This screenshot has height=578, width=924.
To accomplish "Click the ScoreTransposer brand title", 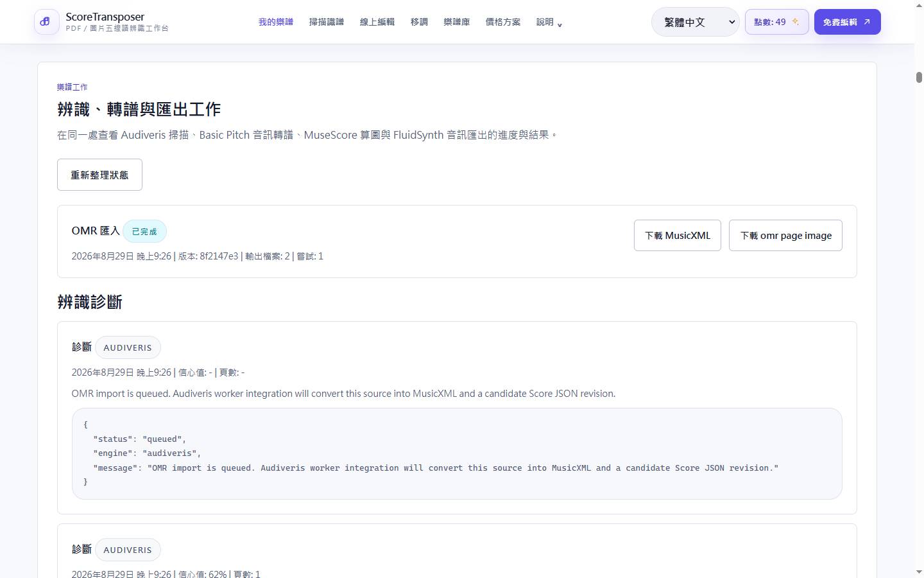I will tap(105, 17).
